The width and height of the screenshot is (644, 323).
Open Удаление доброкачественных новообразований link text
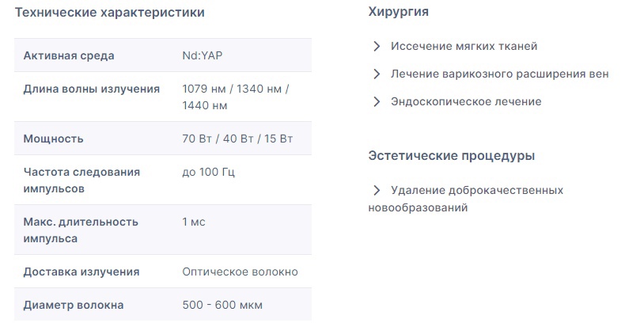[466, 199]
